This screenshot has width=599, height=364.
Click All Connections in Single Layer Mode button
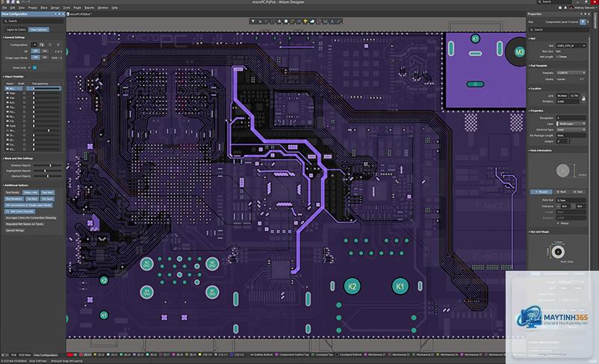tap(28, 205)
